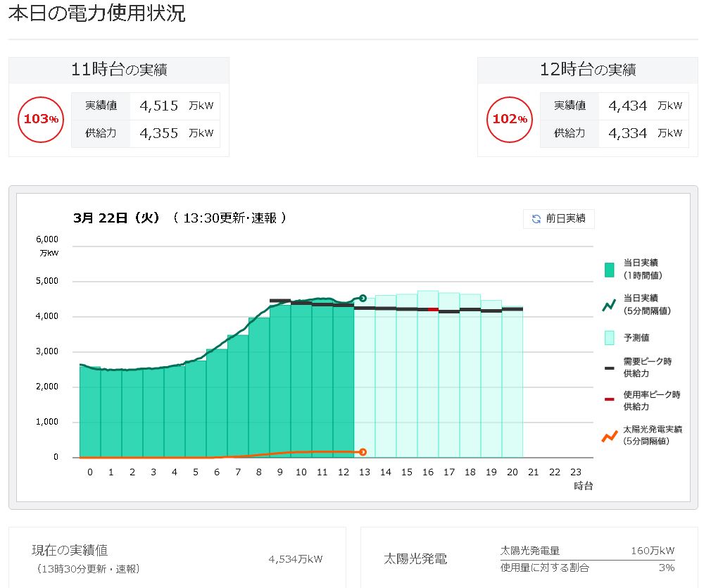Screen dimensions: 711x588
Task: Click the red 使用率ピーク segment at hour 16
Action: [x=433, y=309]
